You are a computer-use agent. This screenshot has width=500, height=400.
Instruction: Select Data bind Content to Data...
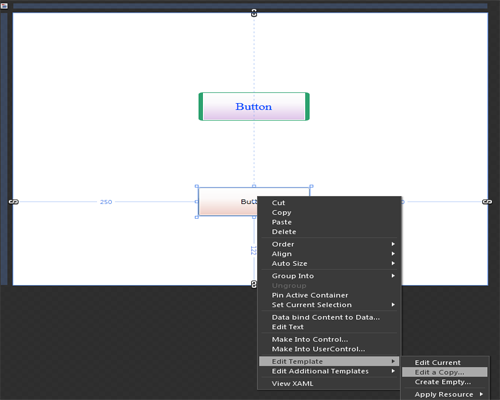tap(329, 317)
